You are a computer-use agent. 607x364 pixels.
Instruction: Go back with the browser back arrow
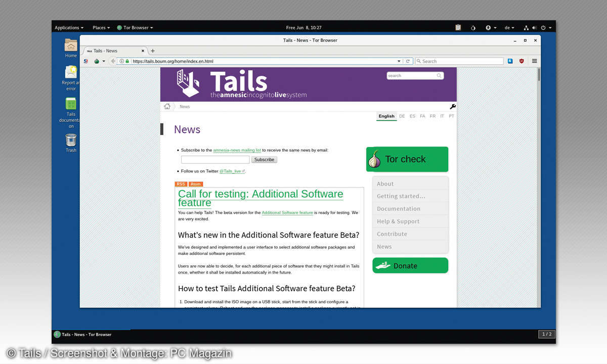click(113, 61)
